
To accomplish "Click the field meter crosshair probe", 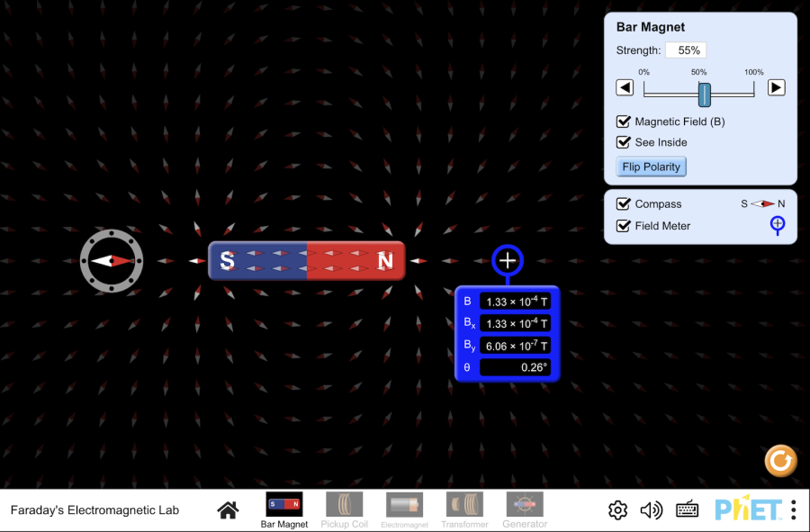I will pyautogui.click(x=508, y=261).
